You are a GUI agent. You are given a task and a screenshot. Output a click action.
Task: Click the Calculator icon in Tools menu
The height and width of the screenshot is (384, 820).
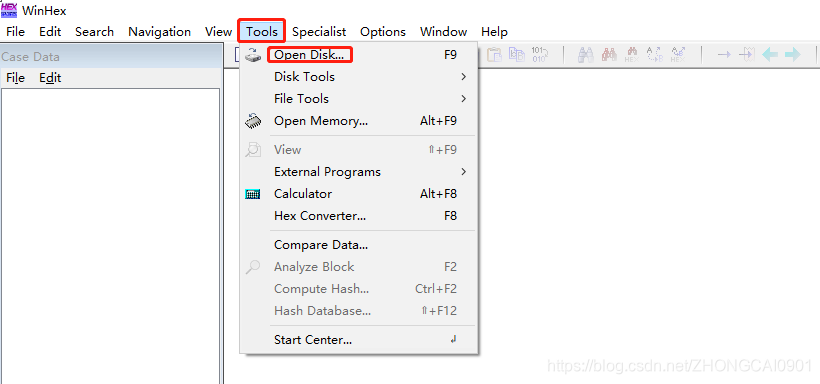[x=253, y=194]
